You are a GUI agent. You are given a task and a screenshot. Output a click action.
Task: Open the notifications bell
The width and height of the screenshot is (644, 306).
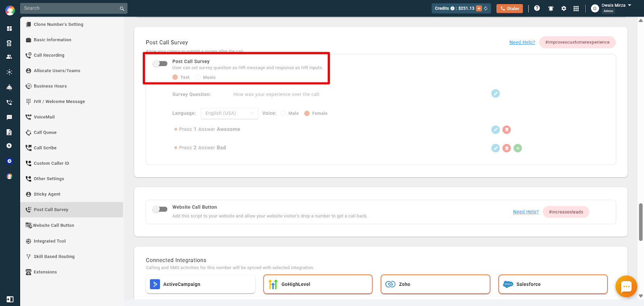tap(551, 8)
